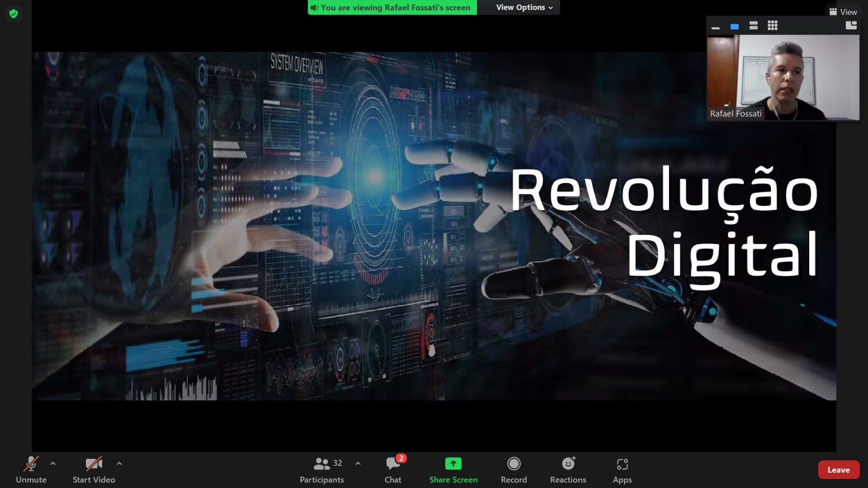Switch thumbnail panel to gallery grid view
Screen dimensions: 868x488
pos(772,25)
